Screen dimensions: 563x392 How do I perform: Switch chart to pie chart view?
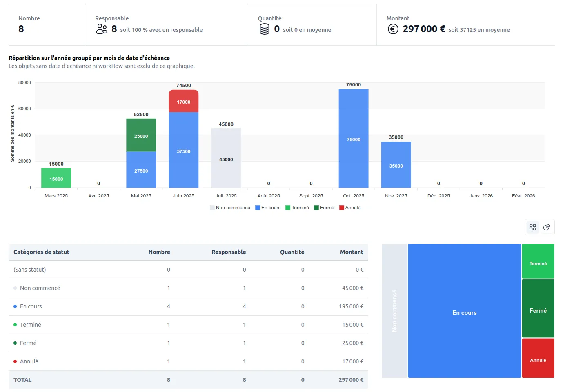point(547,227)
